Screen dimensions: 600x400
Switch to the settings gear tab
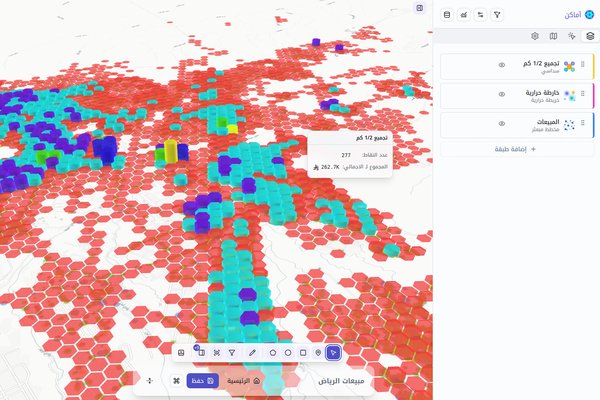(x=535, y=36)
